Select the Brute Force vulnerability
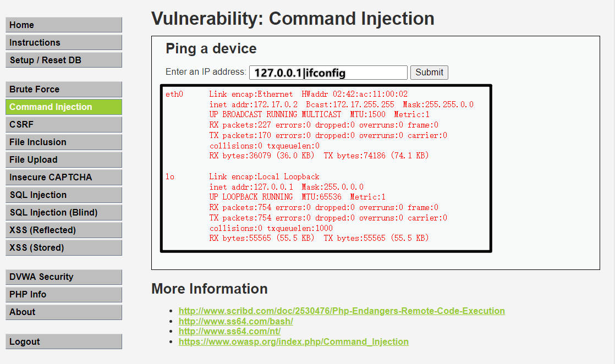This screenshot has height=364, width=615. [x=64, y=89]
